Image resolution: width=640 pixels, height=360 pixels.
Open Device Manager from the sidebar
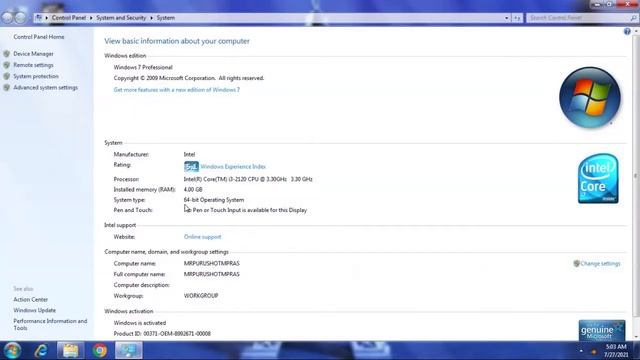point(33,54)
